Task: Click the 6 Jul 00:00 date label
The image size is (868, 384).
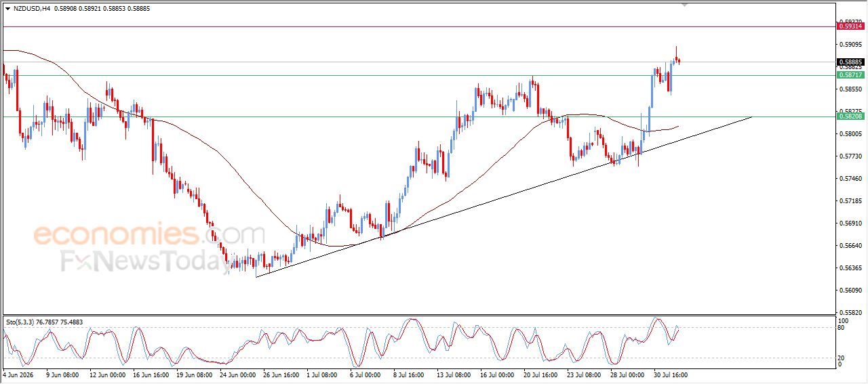Action: tap(367, 374)
